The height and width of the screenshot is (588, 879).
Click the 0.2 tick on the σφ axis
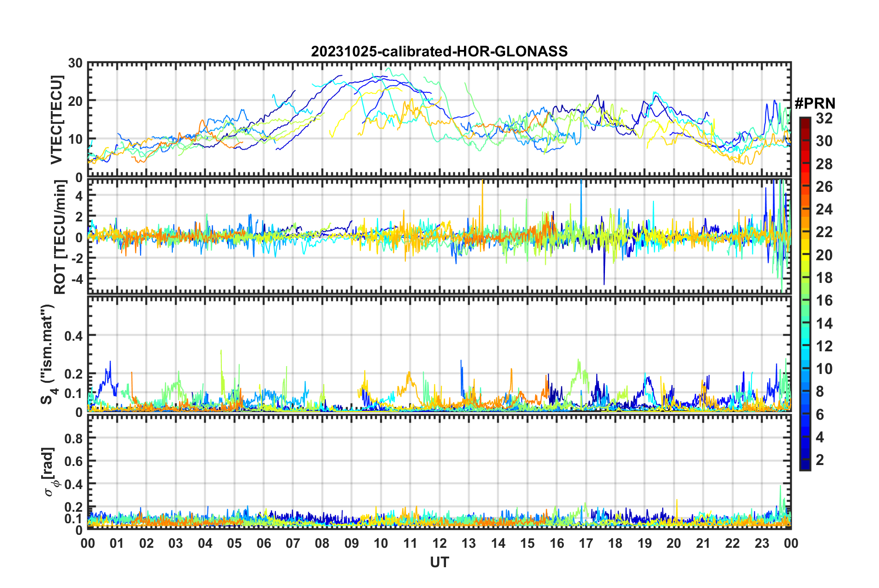[74, 507]
